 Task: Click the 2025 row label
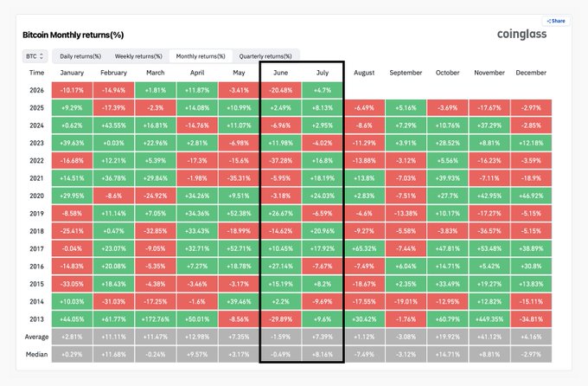pyautogui.click(x=36, y=108)
